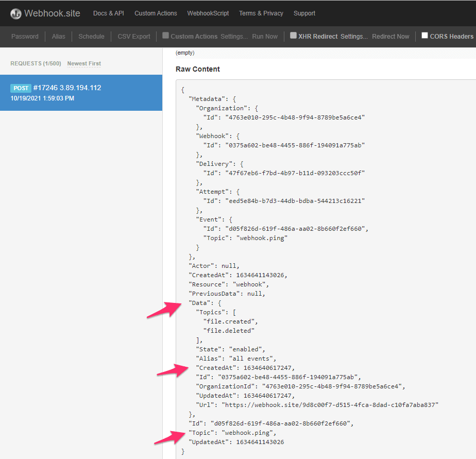Toggle the XHR Redirect checkbox

(x=293, y=36)
